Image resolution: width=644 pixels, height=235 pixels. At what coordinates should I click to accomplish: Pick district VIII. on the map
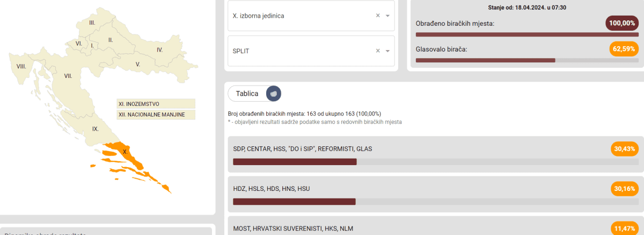tap(21, 66)
